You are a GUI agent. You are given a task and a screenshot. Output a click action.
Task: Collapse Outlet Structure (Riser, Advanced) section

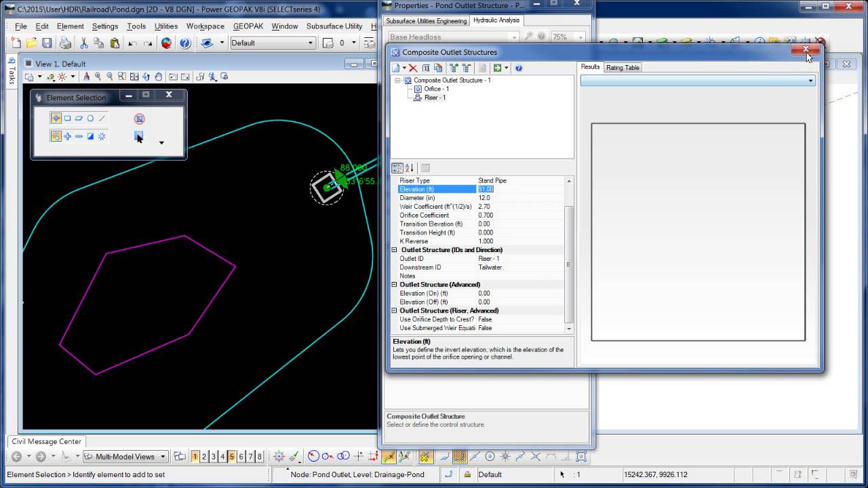tap(395, 310)
